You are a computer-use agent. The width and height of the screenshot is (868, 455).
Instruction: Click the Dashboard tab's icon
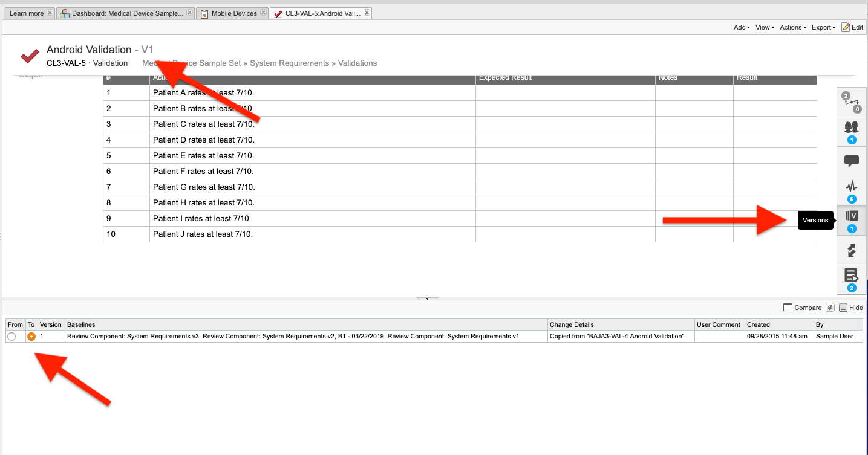tap(65, 13)
